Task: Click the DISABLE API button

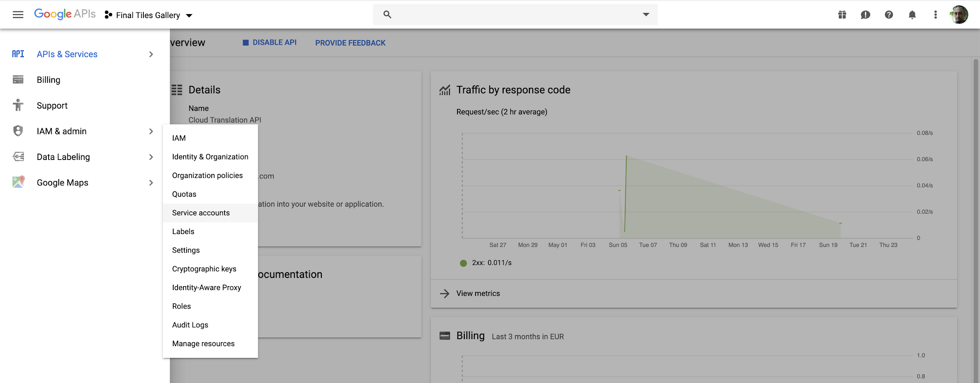Action: pos(270,43)
